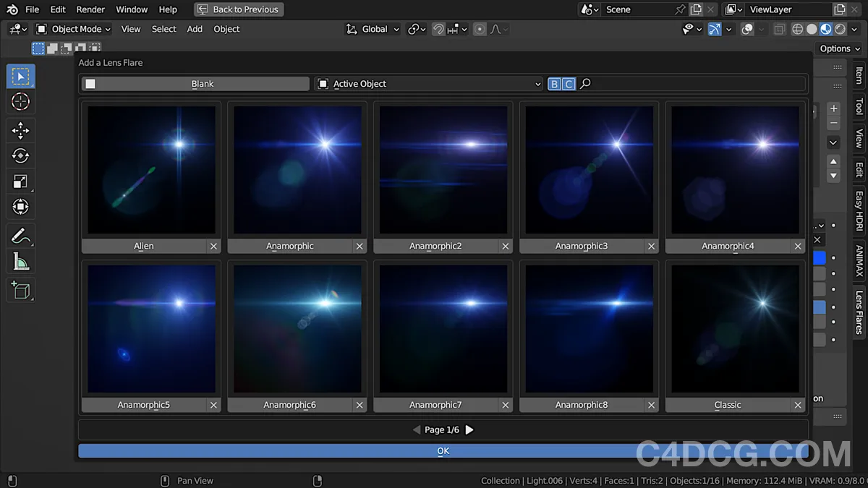The image size is (868, 488).
Task: Activate the Measure tool
Action: (20, 261)
